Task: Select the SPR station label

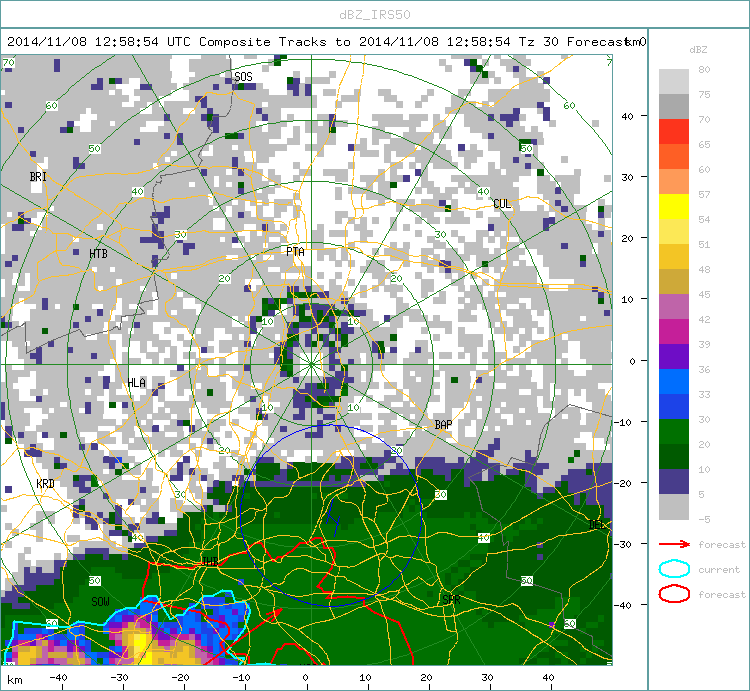Action: pyautogui.click(x=451, y=599)
